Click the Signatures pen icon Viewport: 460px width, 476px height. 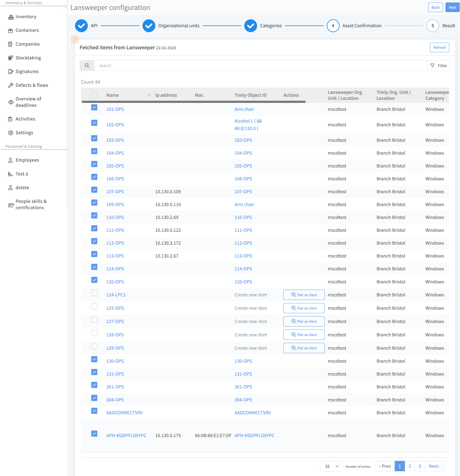click(x=11, y=71)
